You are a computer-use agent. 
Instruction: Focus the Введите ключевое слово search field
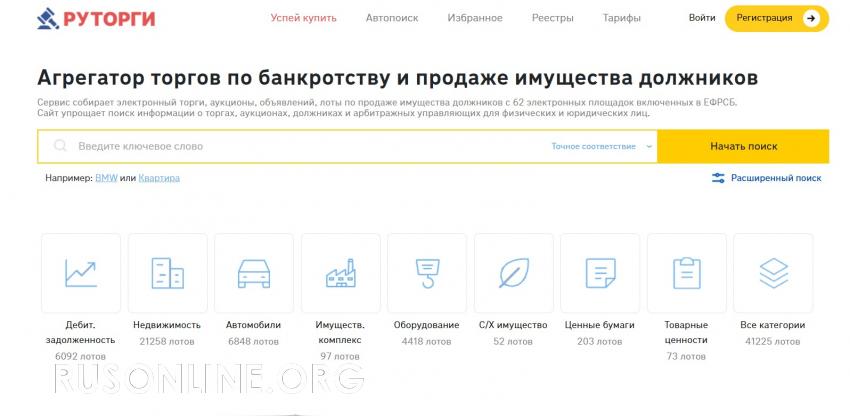(x=300, y=146)
